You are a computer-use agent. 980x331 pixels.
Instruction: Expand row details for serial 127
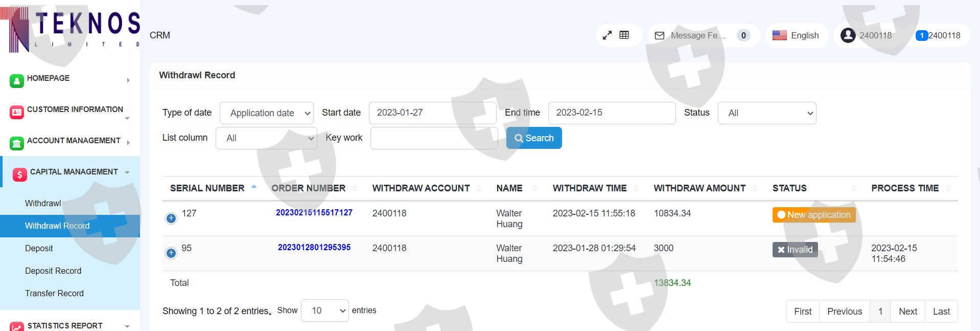point(171,218)
